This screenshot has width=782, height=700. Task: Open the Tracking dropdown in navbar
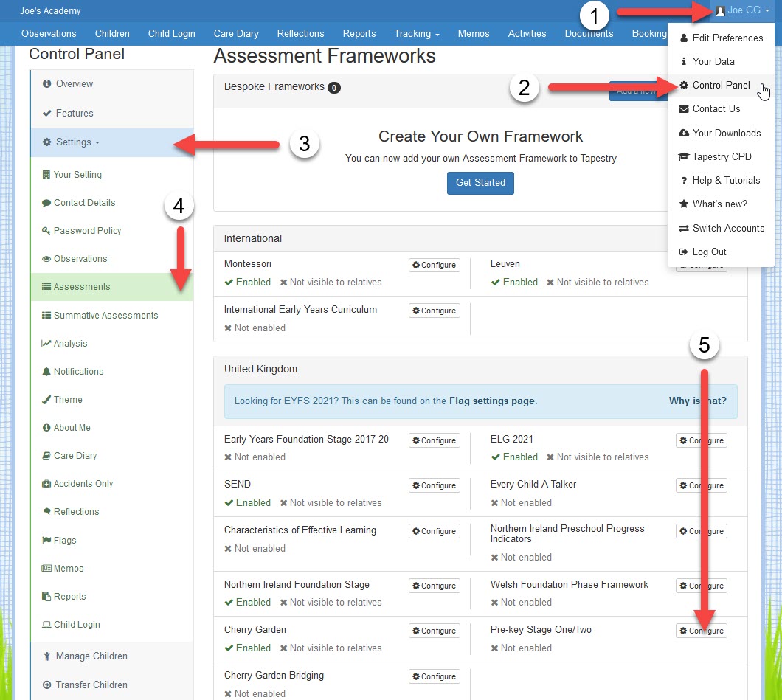click(x=417, y=34)
